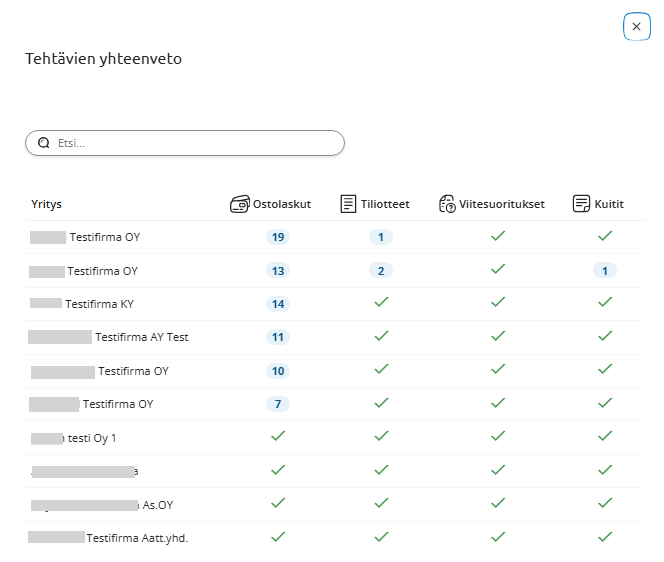The width and height of the screenshot is (664, 562).
Task: Click the Ostolaskut wallet icon
Action: (x=240, y=204)
